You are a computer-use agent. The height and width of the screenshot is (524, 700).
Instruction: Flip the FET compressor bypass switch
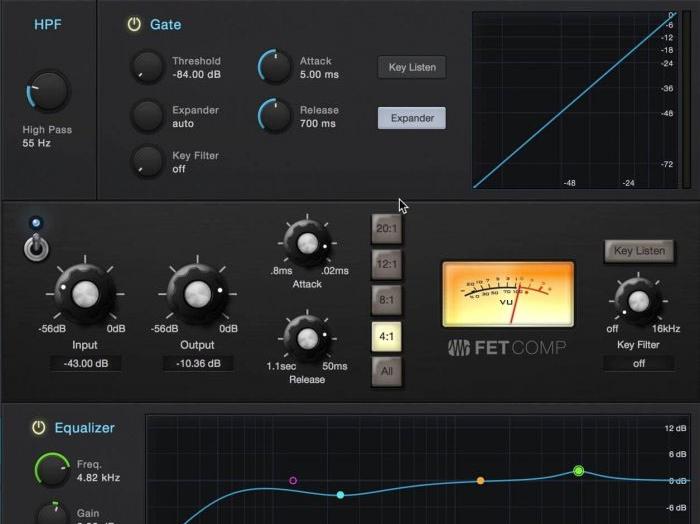click(x=37, y=246)
